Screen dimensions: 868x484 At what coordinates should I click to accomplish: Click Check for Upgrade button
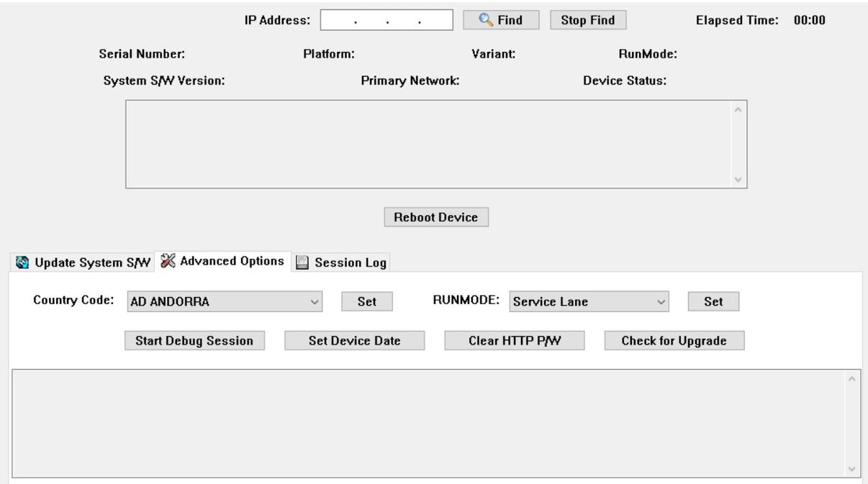pyautogui.click(x=674, y=341)
